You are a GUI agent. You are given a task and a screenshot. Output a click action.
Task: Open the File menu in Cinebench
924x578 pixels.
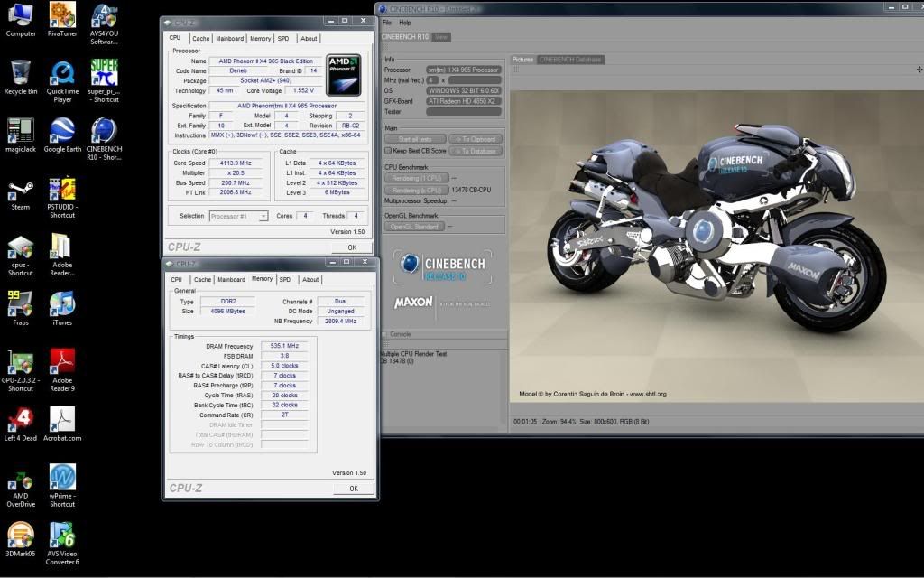tap(387, 23)
